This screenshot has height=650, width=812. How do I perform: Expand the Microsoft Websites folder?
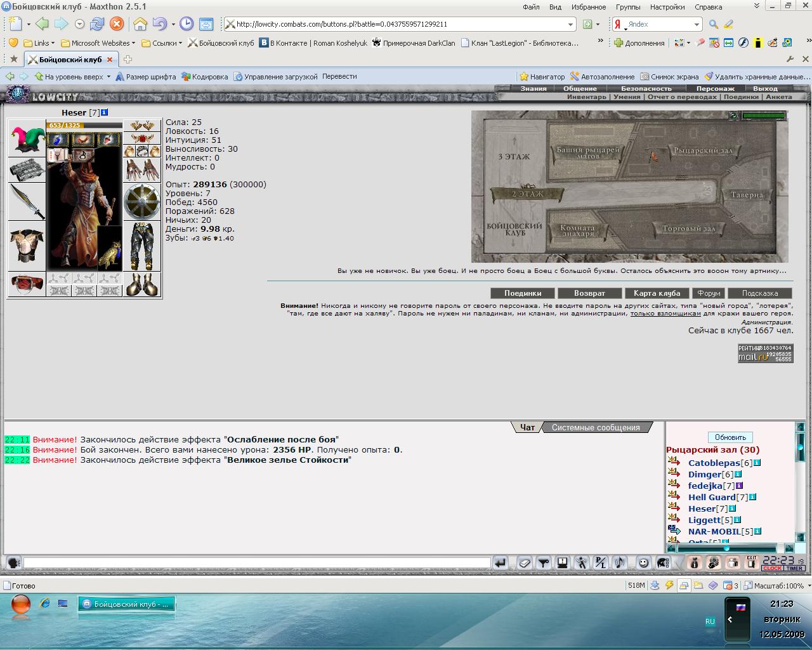[98, 43]
